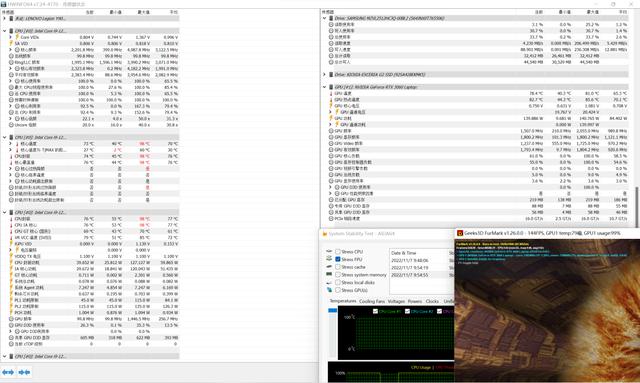Expand the TjMAX distance row
The width and height of the screenshot is (640, 383).
(x=10, y=150)
